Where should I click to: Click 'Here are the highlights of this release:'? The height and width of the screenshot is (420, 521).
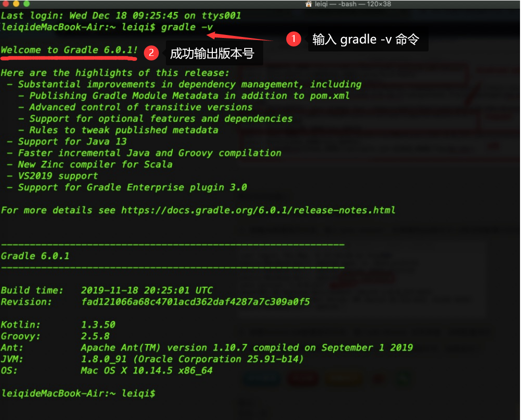(x=115, y=73)
